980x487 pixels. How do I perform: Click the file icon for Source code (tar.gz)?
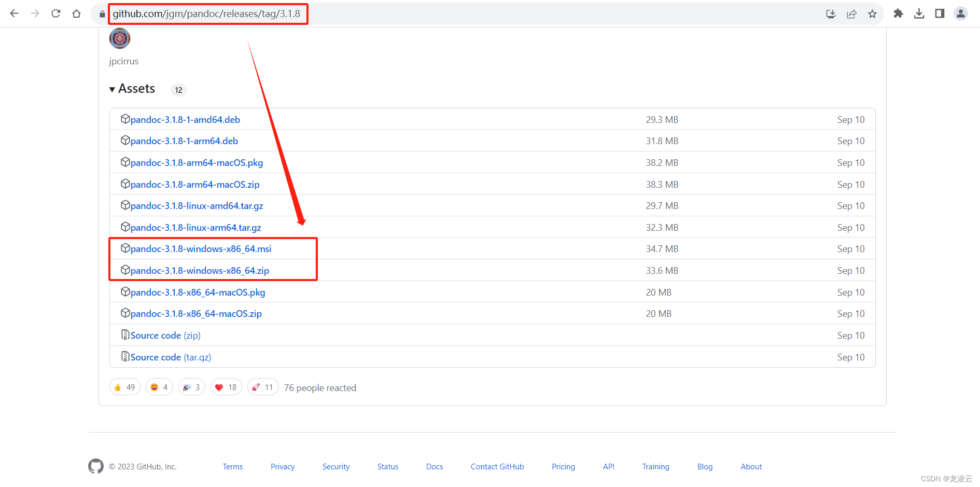coord(125,356)
